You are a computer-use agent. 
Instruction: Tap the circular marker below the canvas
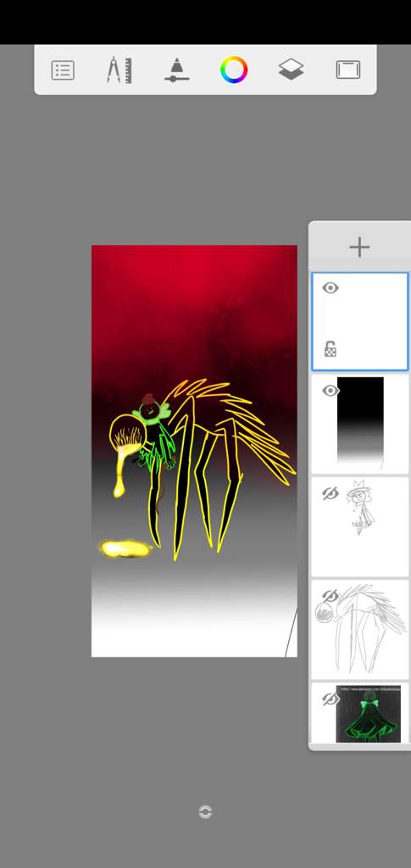point(205,812)
